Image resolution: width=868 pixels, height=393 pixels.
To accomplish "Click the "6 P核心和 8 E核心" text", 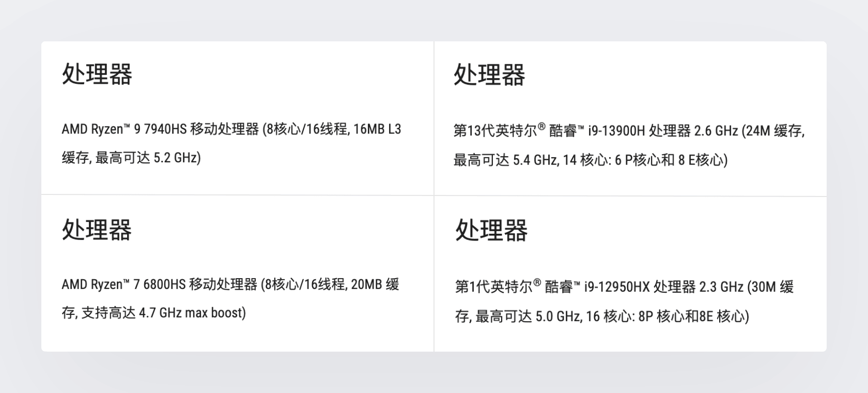I will coord(670,160).
